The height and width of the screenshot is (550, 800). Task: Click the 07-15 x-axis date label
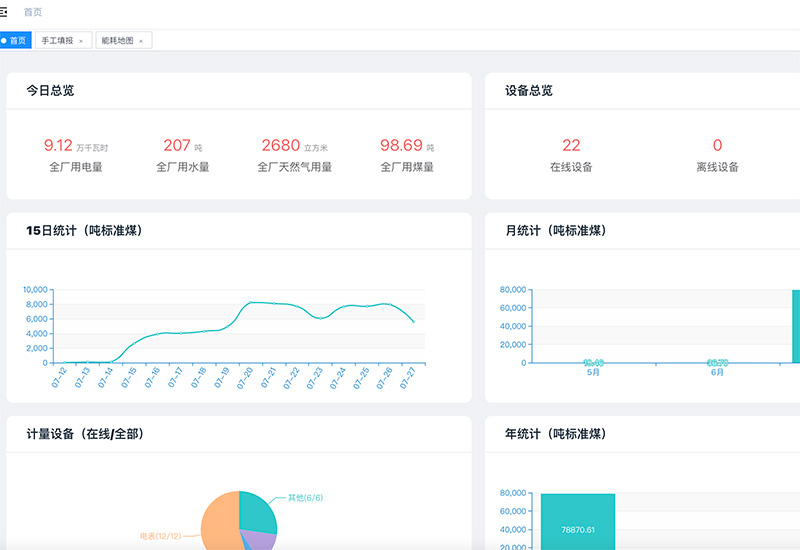[x=129, y=378]
